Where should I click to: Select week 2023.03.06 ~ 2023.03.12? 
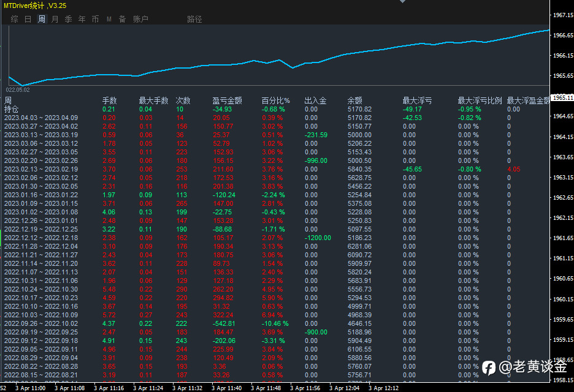pyautogui.click(x=41, y=143)
